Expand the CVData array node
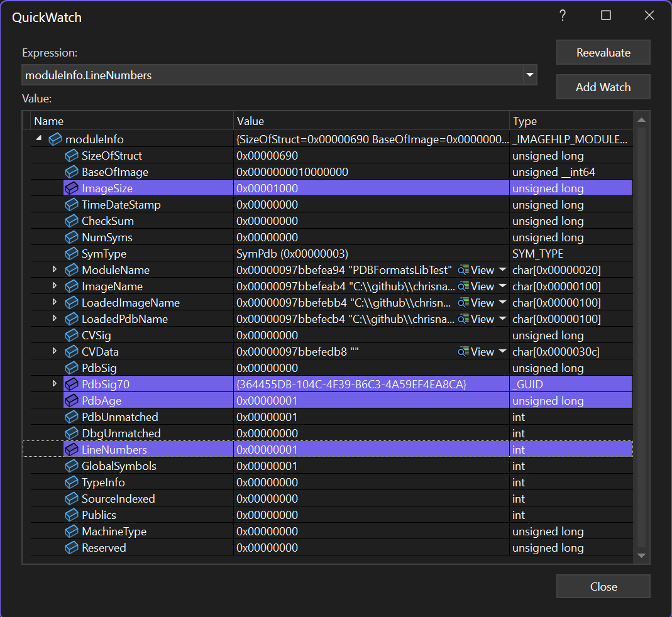 (55, 351)
